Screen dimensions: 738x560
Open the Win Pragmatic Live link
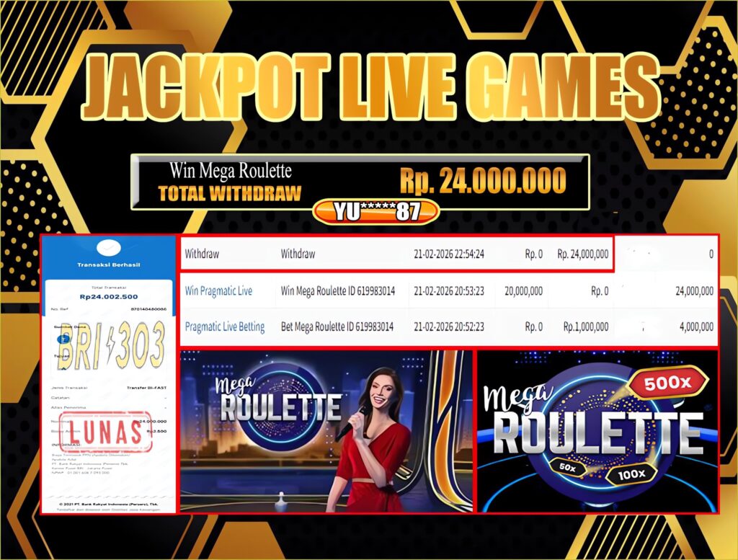218,291
